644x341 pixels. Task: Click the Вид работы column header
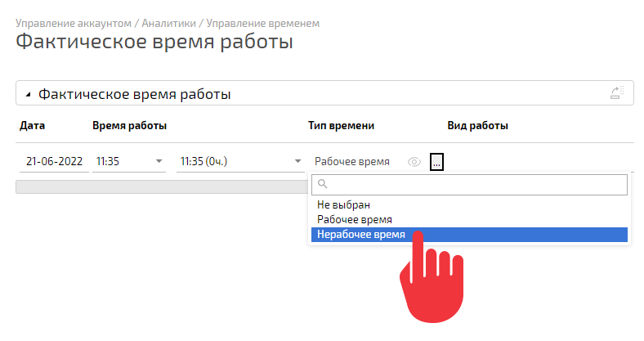(477, 126)
